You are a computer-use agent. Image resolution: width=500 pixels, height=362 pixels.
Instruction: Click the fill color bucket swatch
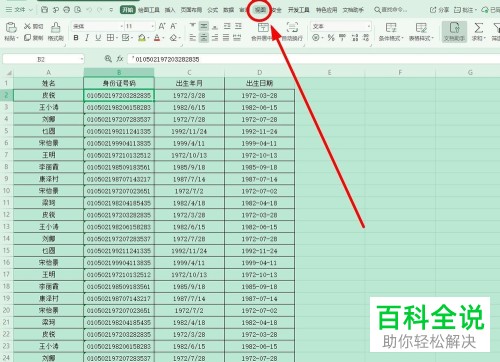pos(142,38)
